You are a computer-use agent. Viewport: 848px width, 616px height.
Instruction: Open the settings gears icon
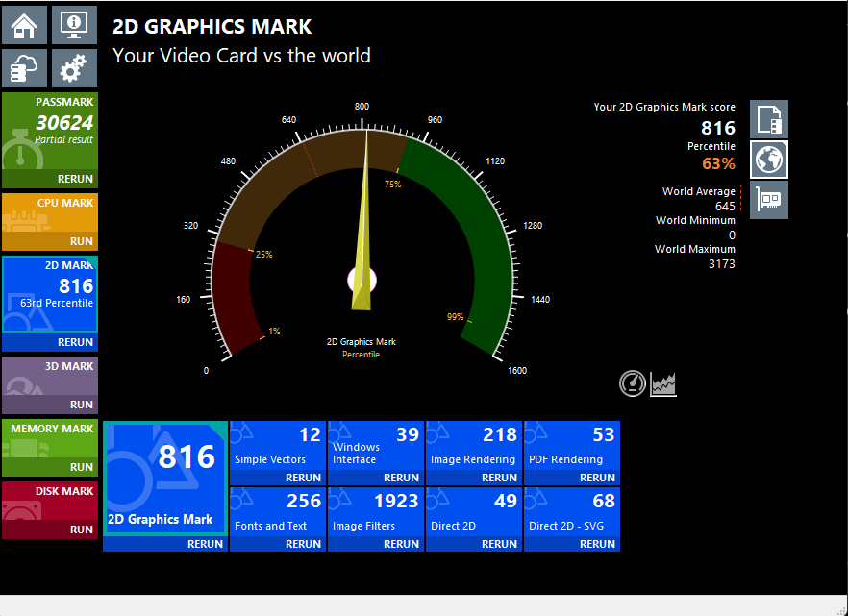(74, 69)
